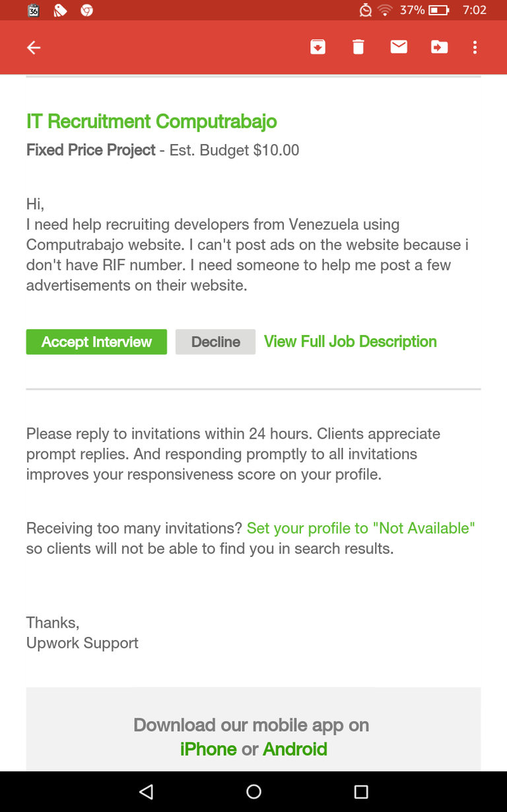Screen dimensions: 507x812
Task: Open the View Full Job Description link
Action: coord(351,342)
